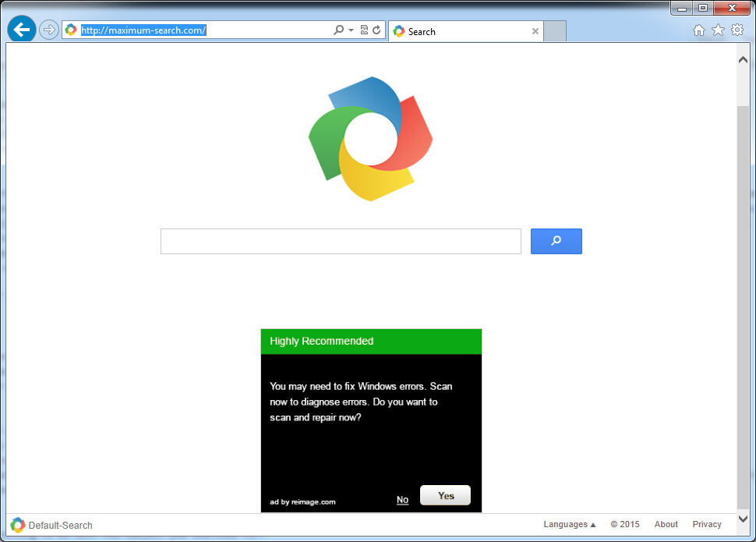Click the address bar magnifier search icon

coord(338,30)
